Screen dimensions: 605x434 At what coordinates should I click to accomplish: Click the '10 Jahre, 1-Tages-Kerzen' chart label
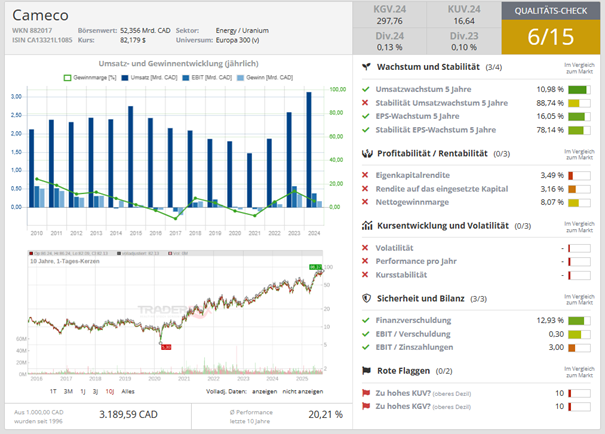[65, 261]
